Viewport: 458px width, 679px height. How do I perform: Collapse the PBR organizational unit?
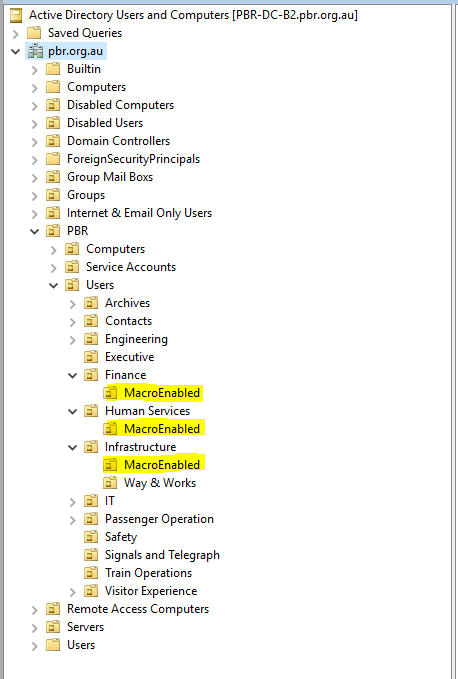tap(35, 232)
